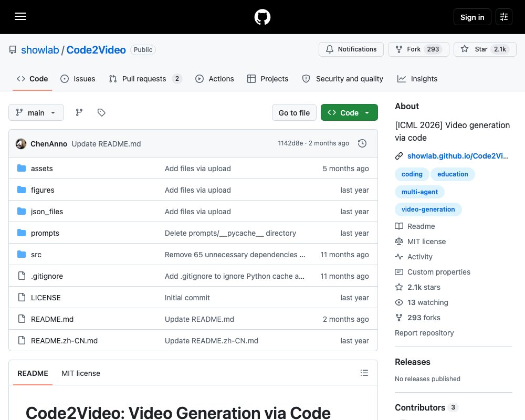Viewport: 525px width, 420px height.
Task: Click the pulse icon beside Activity
Action: pos(399,257)
